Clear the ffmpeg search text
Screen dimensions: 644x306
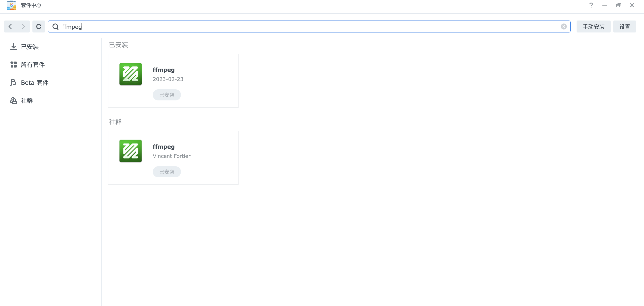(x=564, y=26)
